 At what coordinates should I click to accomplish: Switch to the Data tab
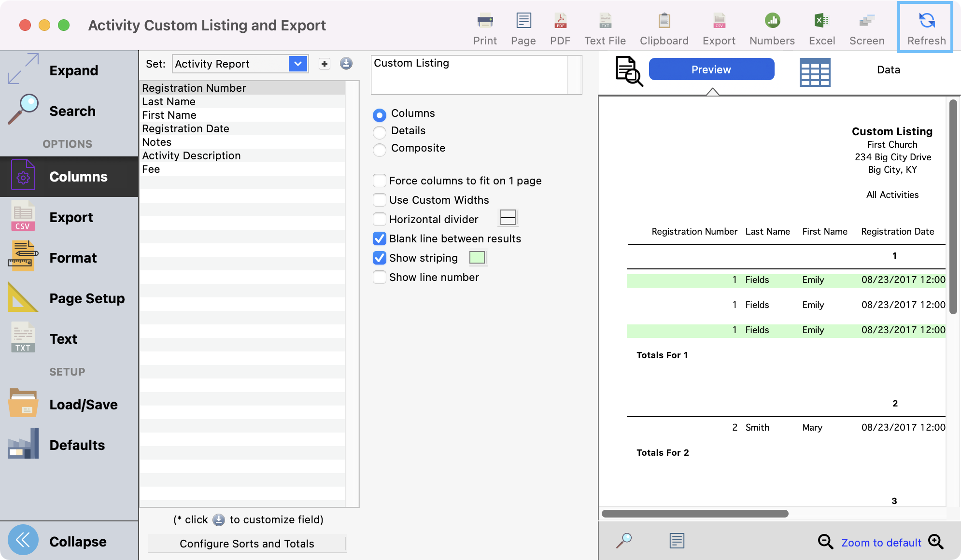point(888,70)
